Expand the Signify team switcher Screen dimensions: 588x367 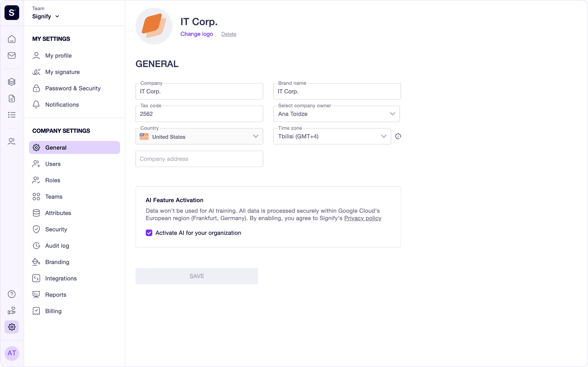(46, 16)
